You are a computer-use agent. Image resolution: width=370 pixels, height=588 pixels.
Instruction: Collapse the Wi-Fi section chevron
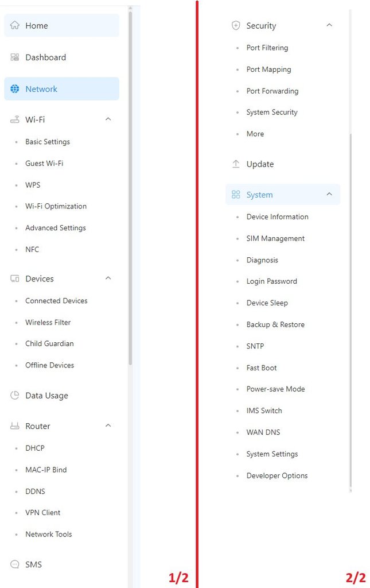coord(108,119)
